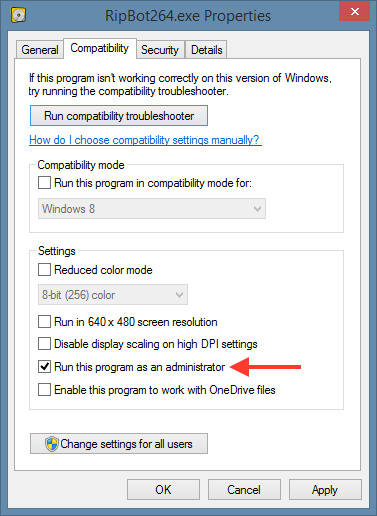Enable Run this program in compatibility mode
This screenshot has height=516, width=377.
click(x=44, y=183)
